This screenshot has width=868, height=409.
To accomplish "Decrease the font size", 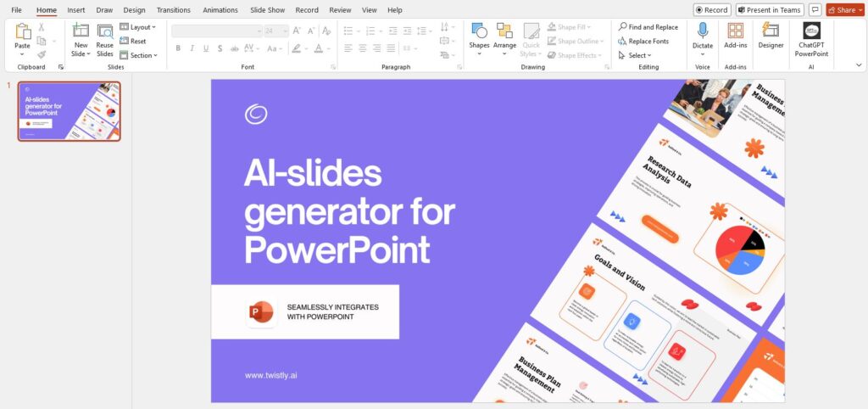I will (x=311, y=31).
